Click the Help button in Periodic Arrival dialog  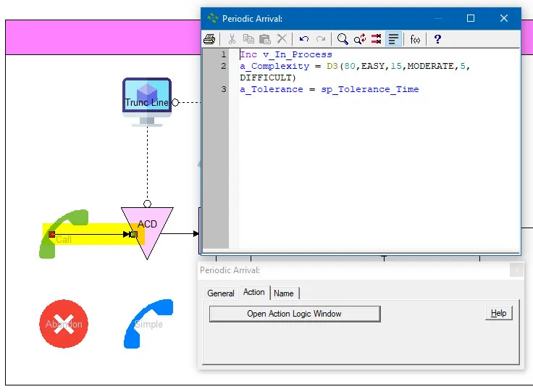pyautogui.click(x=499, y=313)
